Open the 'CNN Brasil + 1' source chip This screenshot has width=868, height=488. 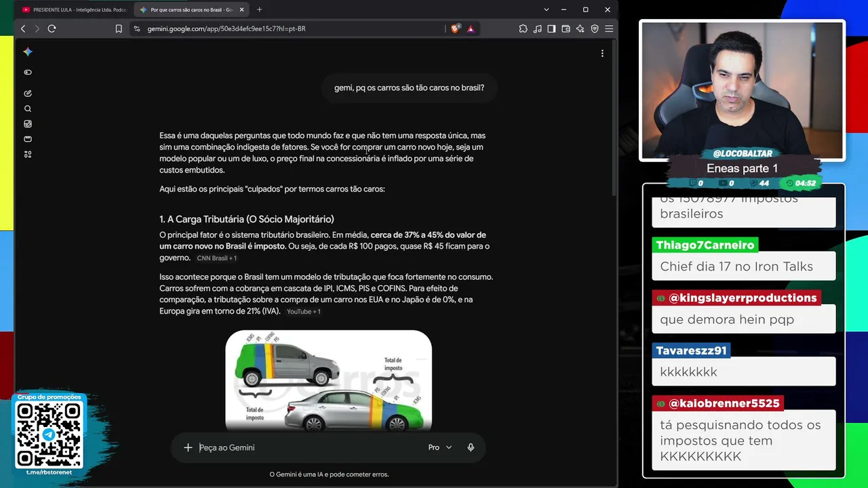point(216,258)
